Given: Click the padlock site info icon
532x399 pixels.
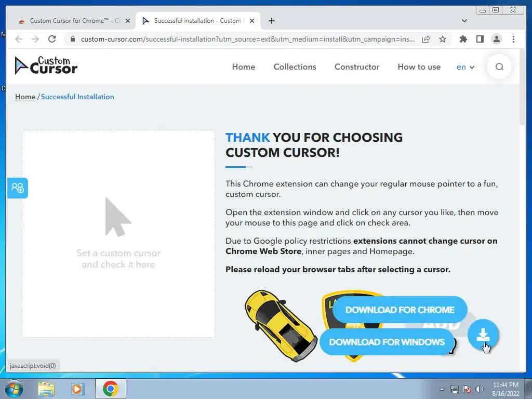Looking at the screenshot, I should click(x=72, y=39).
